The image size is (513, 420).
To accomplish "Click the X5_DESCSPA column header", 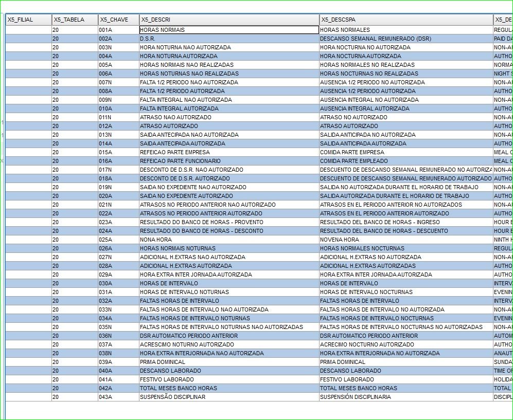I will (406, 20).
